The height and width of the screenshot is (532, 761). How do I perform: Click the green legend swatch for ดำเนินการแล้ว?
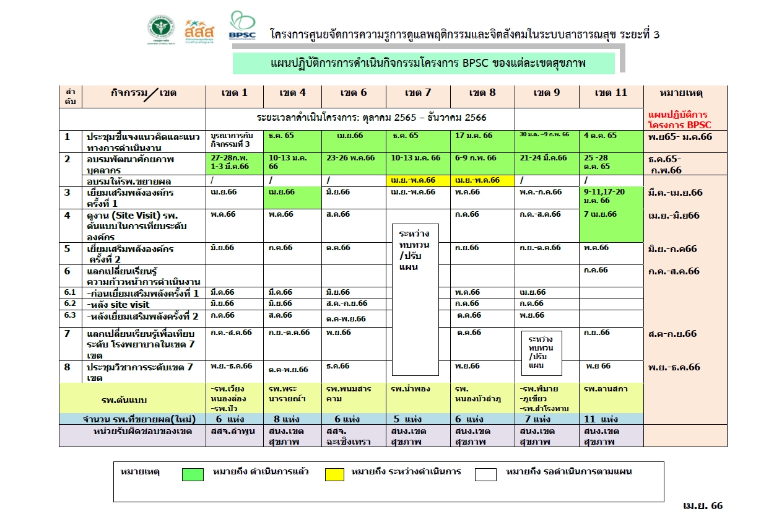(x=193, y=474)
